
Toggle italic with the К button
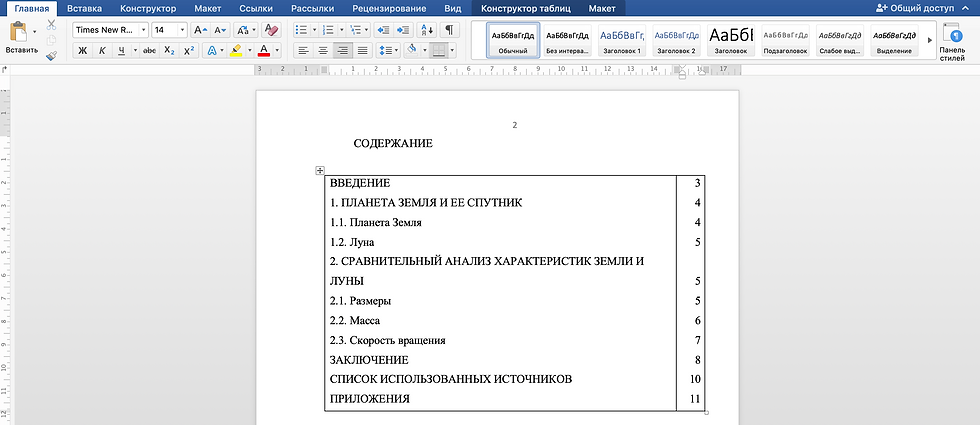[x=102, y=51]
